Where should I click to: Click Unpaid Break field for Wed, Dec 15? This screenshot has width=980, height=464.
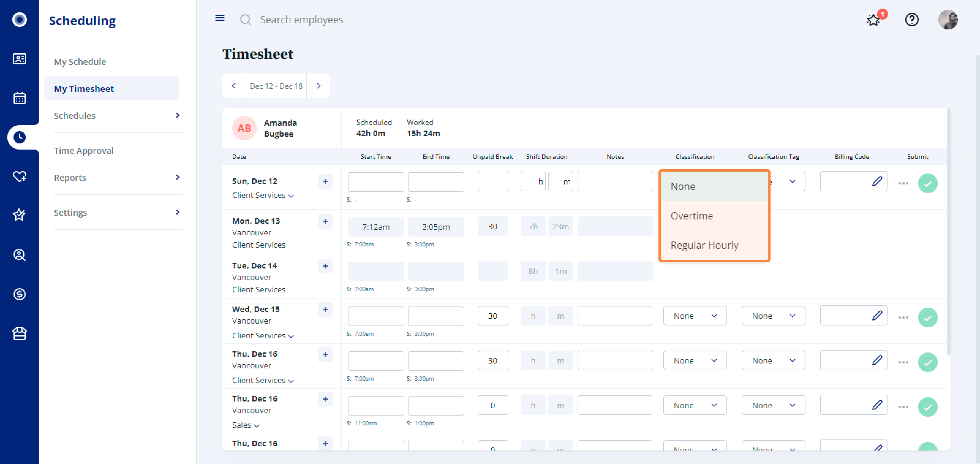click(493, 316)
